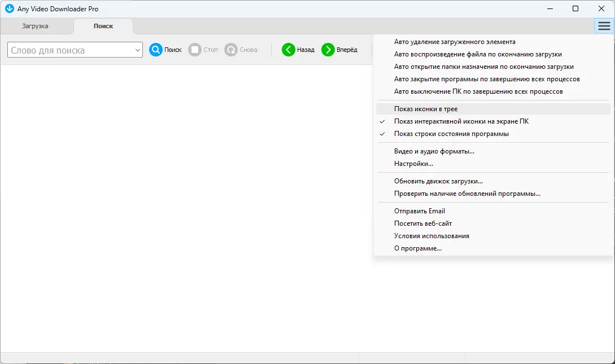
Task: Enable Авто открытие папки назначения
Action: [494, 67]
